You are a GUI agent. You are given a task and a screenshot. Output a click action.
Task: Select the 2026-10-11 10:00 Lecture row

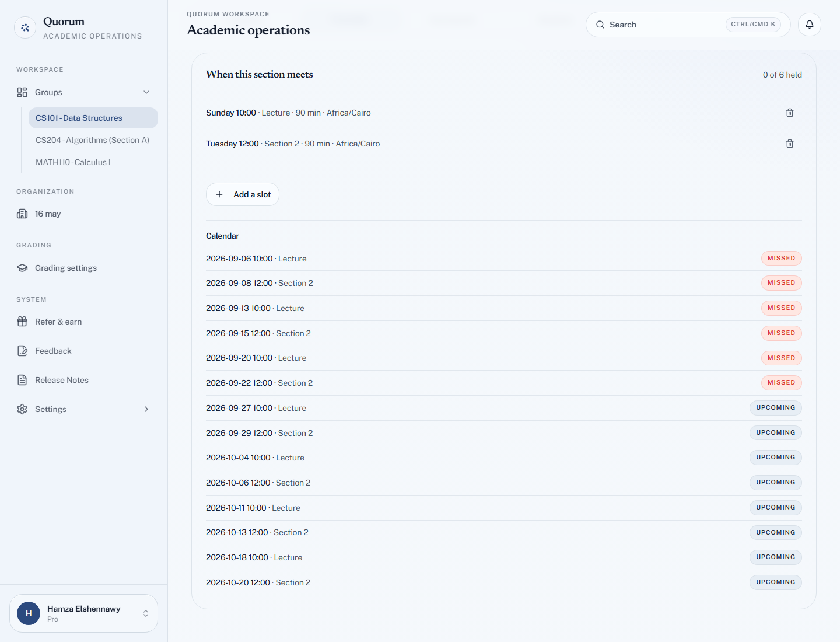coord(504,508)
